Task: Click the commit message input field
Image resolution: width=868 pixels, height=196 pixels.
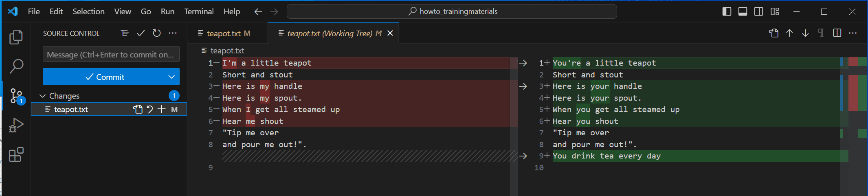Action: pos(111,55)
